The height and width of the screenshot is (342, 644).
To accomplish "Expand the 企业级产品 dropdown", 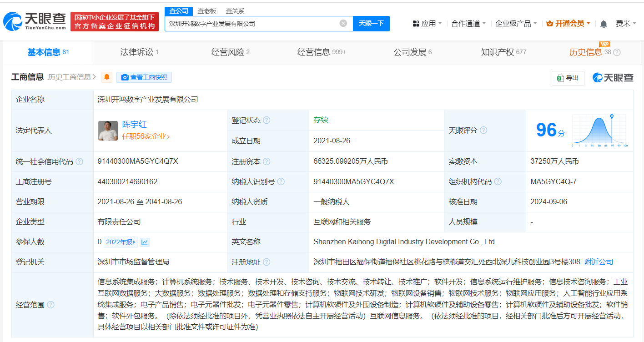I will click(516, 23).
